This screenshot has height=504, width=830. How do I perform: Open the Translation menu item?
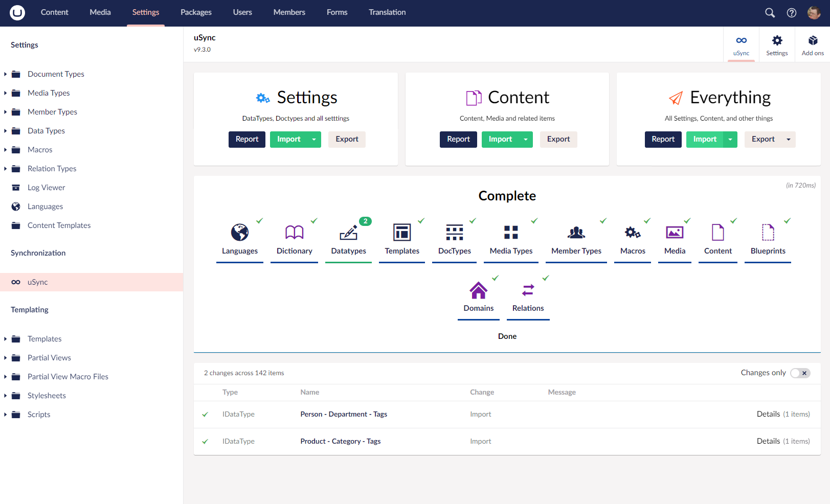[x=387, y=12]
